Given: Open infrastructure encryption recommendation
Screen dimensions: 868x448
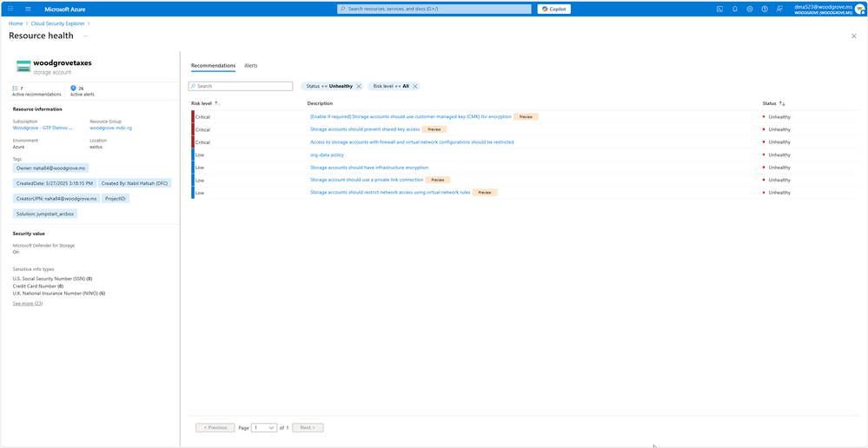Looking at the screenshot, I should coord(369,167).
